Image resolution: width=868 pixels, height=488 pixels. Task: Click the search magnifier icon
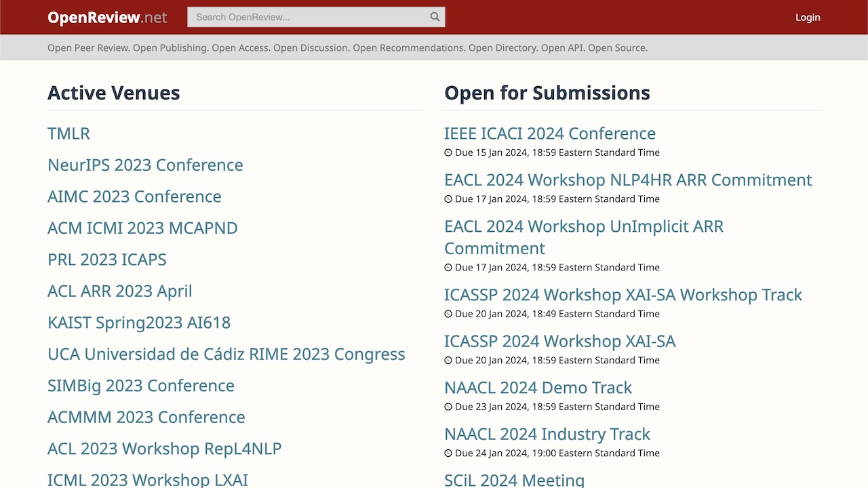[435, 17]
